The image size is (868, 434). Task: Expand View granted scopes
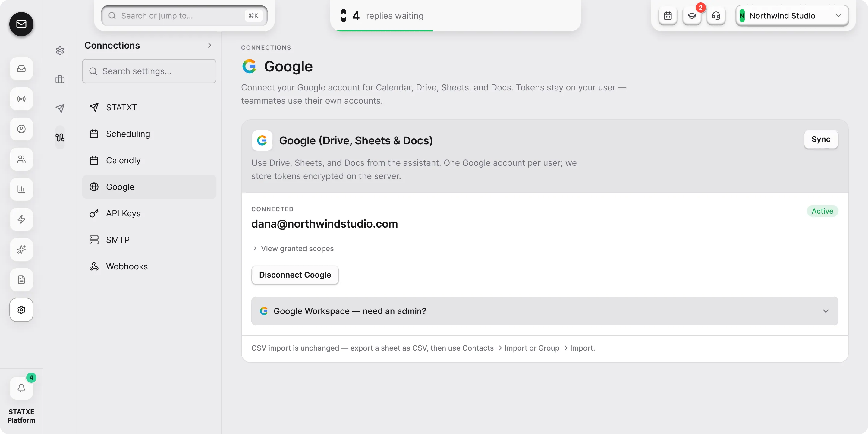tap(293, 248)
